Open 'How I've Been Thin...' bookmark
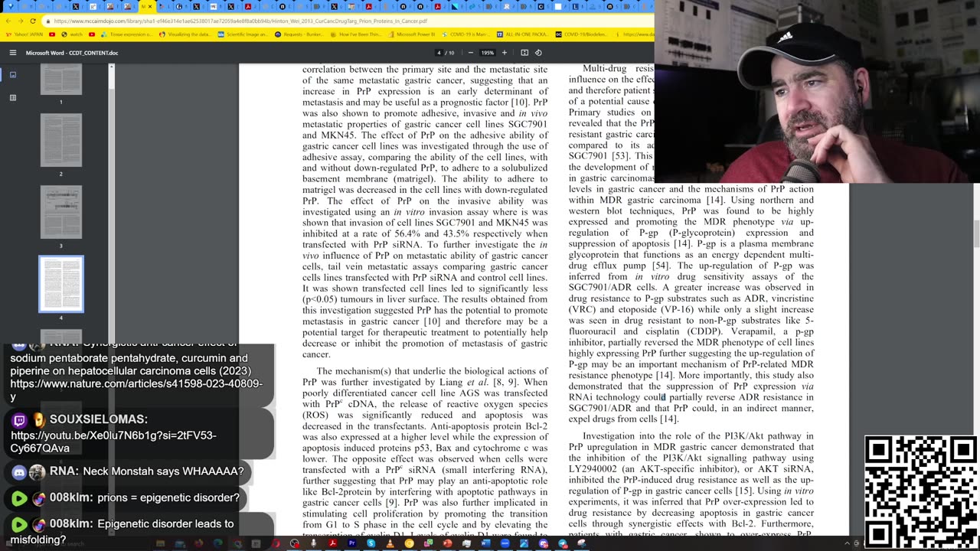 356,34
